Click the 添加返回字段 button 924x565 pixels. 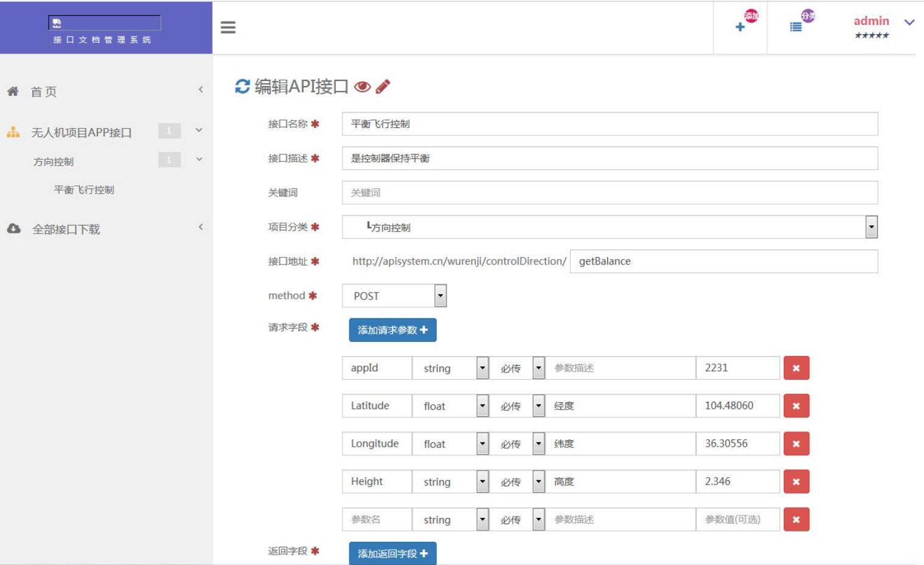tap(393, 553)
